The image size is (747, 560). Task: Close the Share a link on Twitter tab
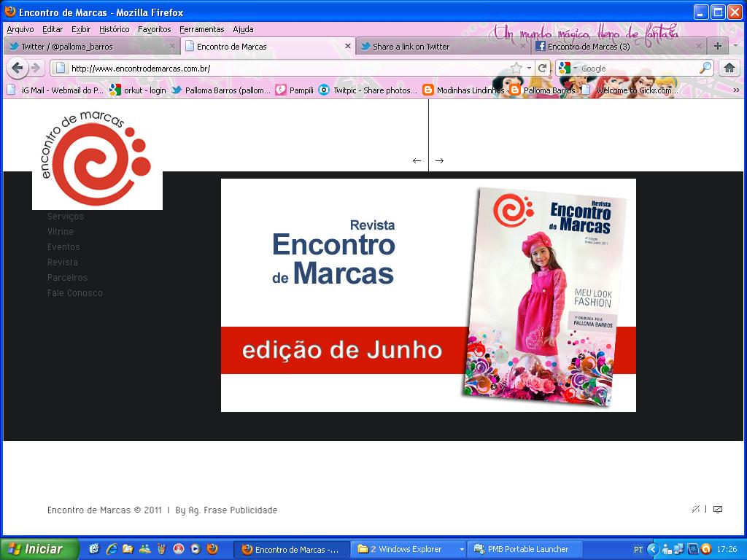click(523, 46)
